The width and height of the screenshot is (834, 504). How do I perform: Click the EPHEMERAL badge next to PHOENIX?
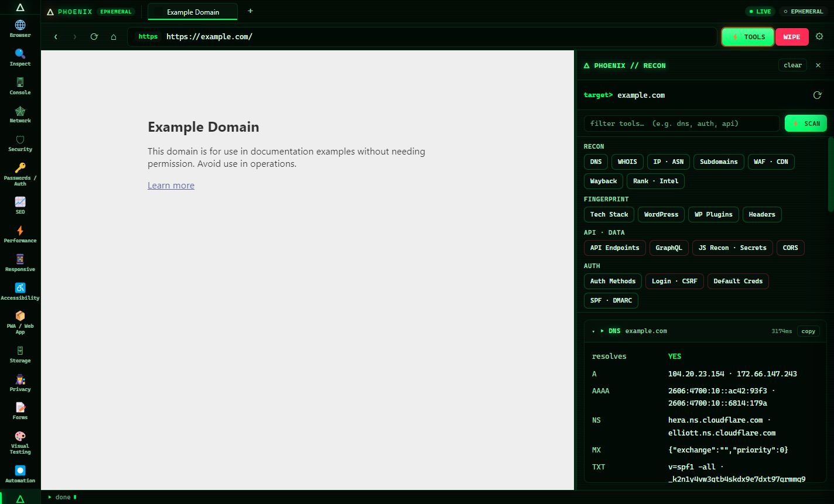(116, 12)
